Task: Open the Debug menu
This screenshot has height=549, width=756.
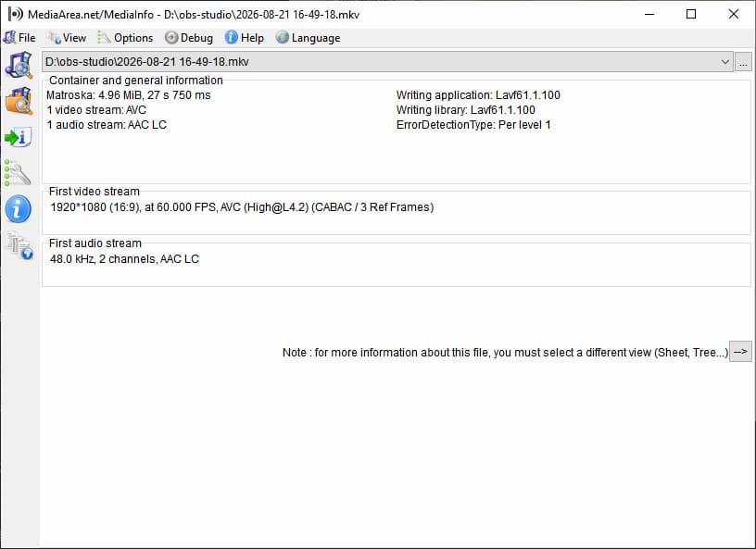Action: tap(188, 38)
